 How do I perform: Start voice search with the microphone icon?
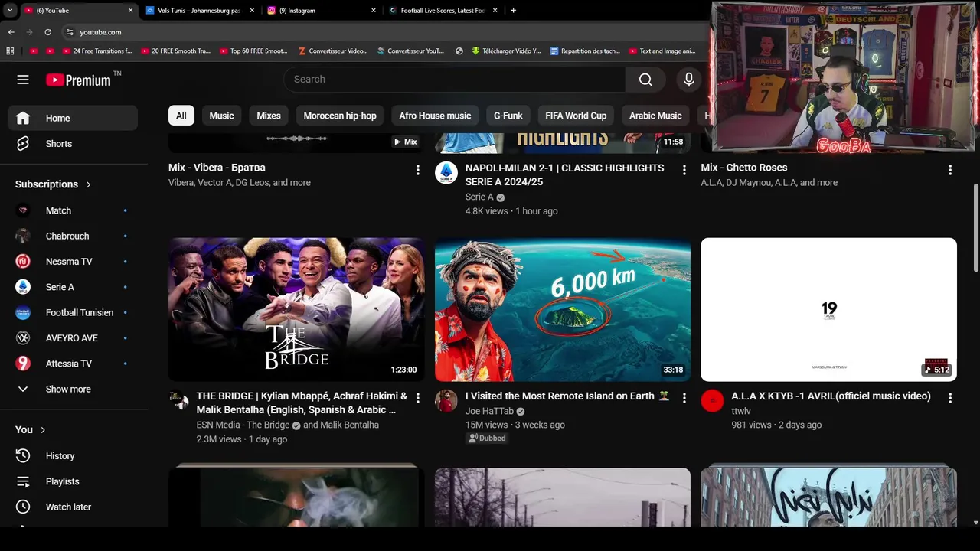688,80
